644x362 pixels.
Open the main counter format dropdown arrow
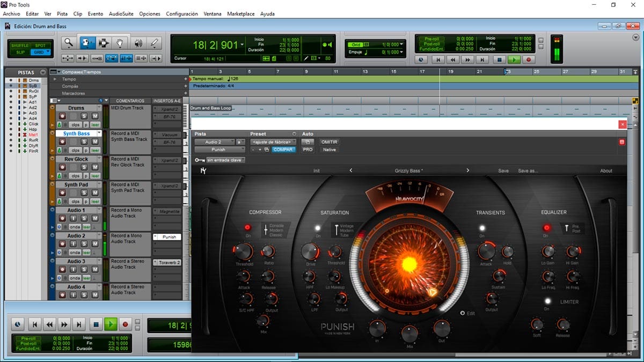[x=243, y=45]
